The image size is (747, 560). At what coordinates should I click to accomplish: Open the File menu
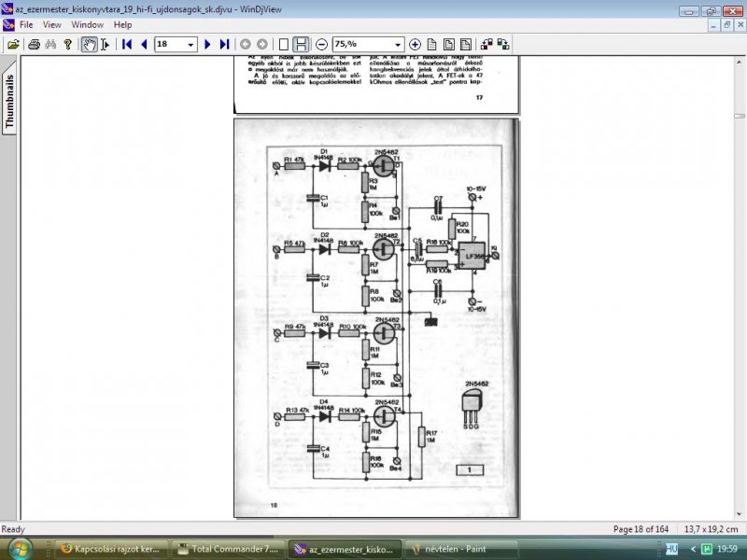26,25
